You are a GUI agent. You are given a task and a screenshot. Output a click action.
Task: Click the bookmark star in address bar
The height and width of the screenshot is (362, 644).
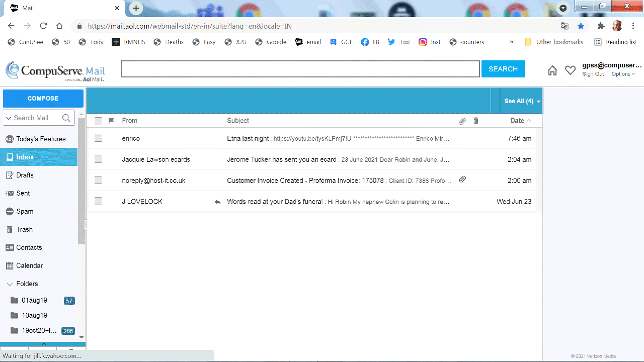point(581,26)
